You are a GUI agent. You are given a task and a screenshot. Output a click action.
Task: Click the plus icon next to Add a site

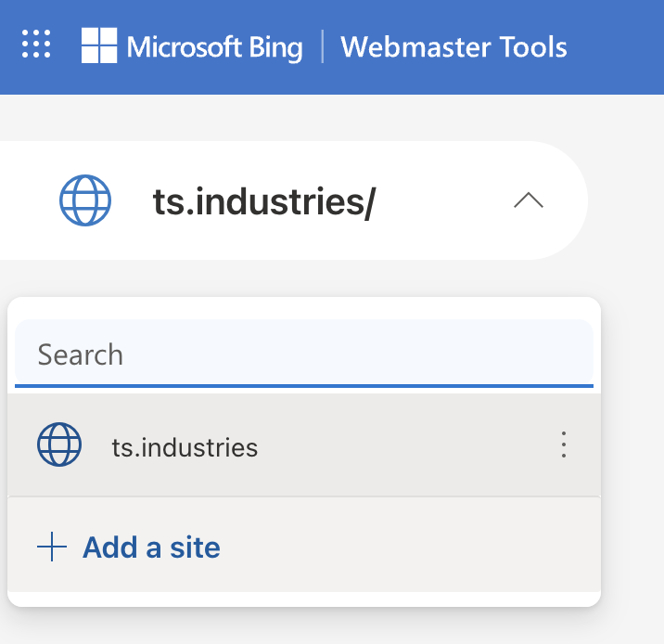point(52,547)
